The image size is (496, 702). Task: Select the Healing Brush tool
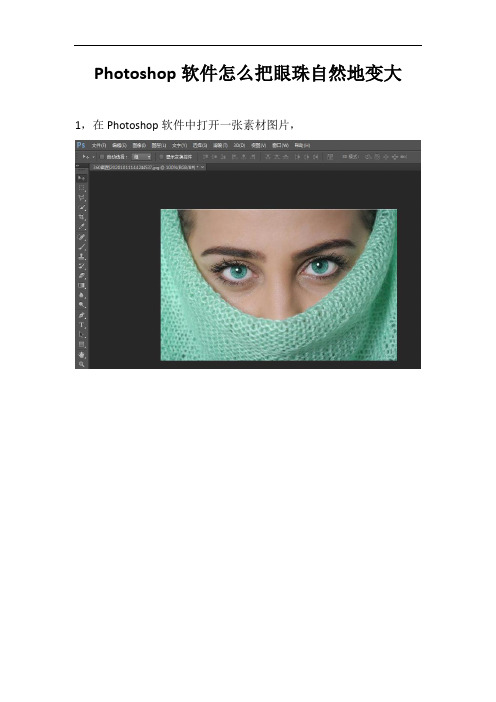81,237
